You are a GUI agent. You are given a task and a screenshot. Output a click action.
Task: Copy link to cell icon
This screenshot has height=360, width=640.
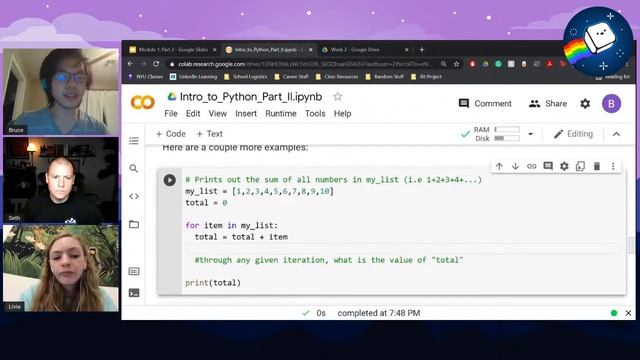531,166
